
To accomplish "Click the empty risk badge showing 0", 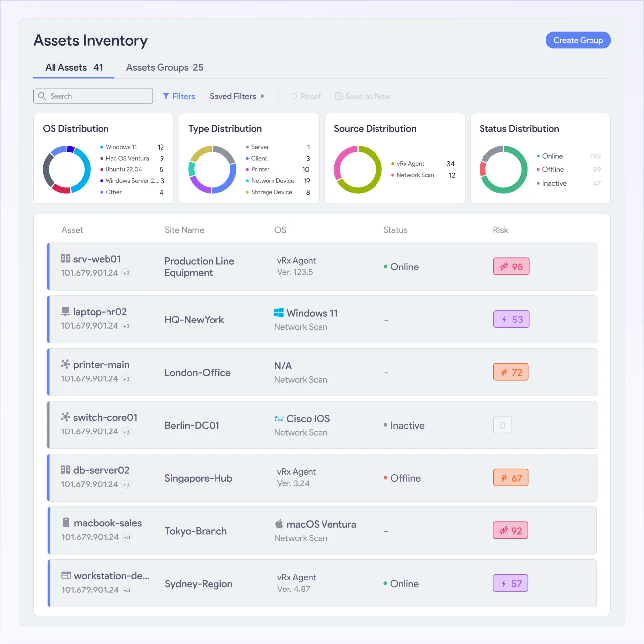I will (502, 425).
